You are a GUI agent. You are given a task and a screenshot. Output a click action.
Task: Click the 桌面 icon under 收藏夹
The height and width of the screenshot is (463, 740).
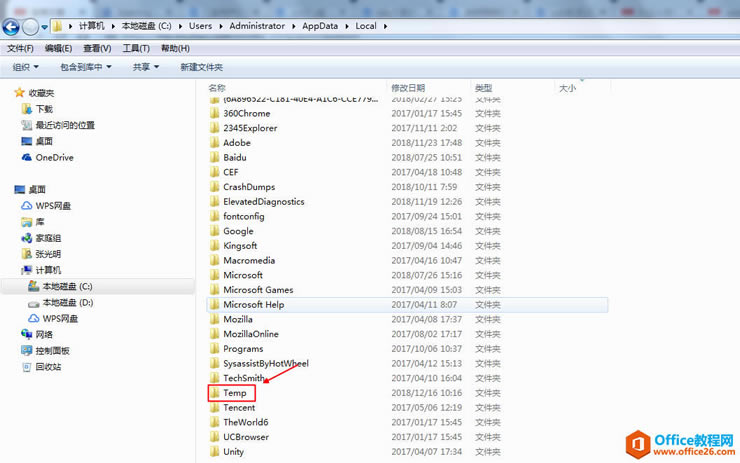(26, 141)
